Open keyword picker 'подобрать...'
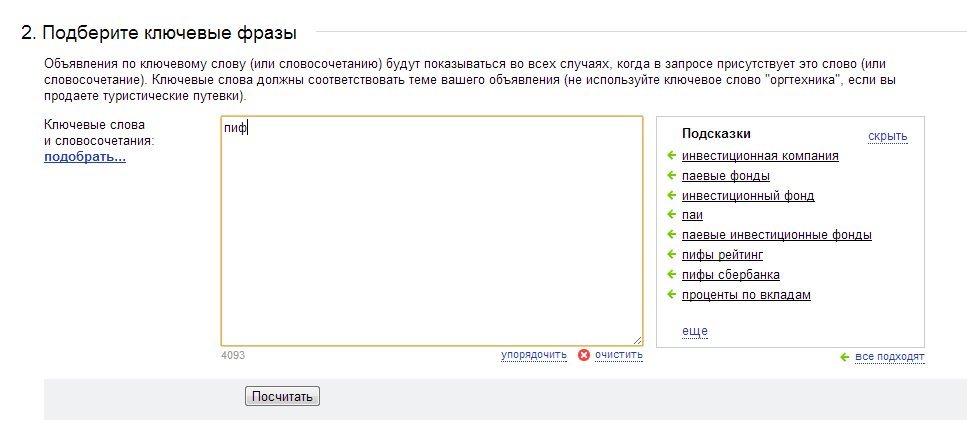This screenshot has width=967, height=425. 85,157
